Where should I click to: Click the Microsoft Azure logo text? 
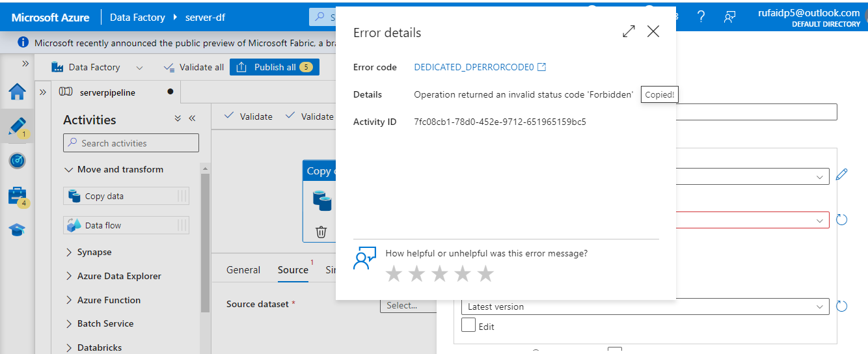[x=50, y=18]
